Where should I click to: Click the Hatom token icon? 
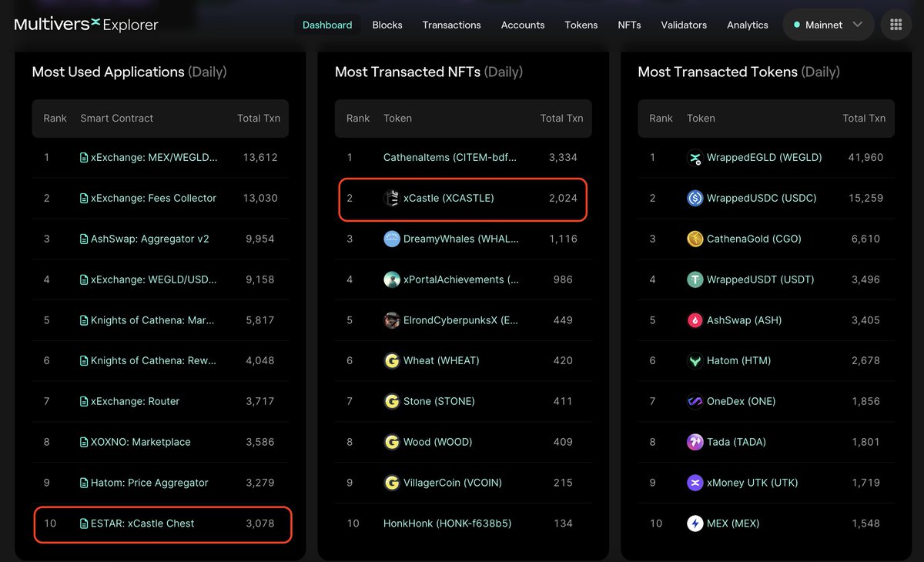[x=695, y=361]
